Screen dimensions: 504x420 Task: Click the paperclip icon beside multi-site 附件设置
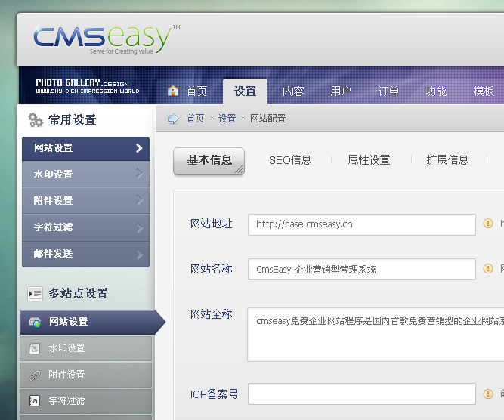click(x=35, y=375)
